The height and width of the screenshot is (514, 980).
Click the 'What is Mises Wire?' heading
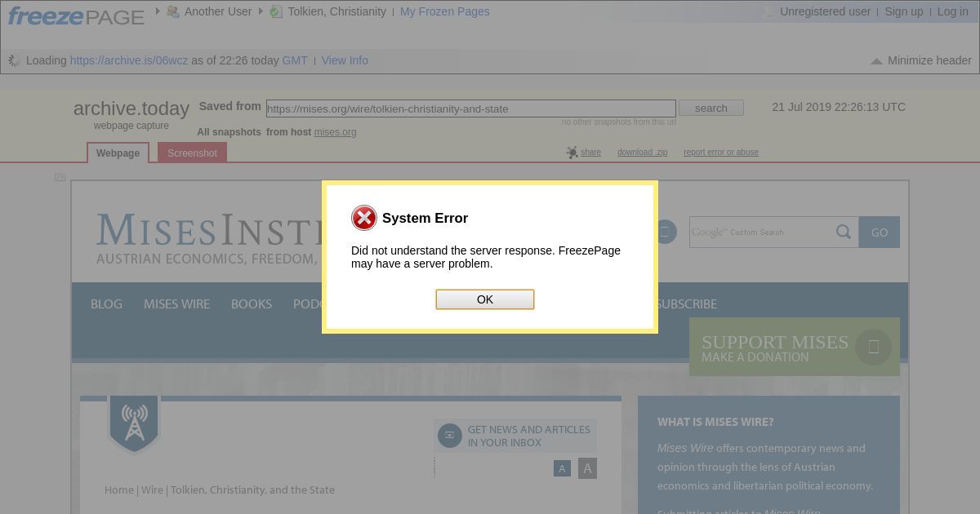click(x=715, y=422)
